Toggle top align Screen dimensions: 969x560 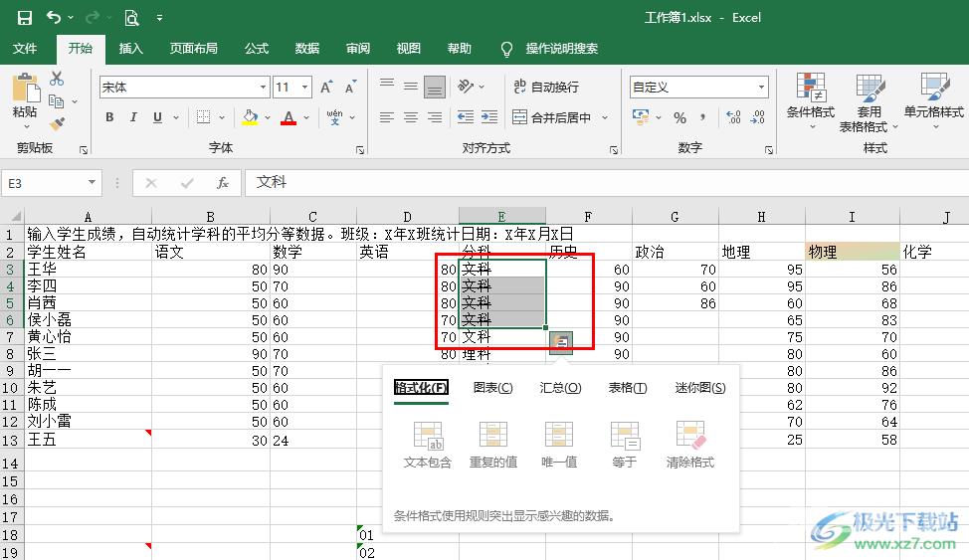[387, 87]
